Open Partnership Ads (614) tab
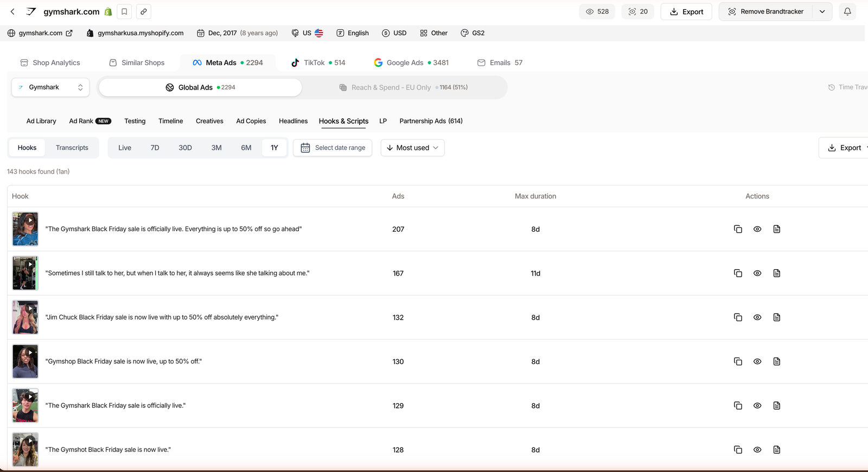 click(x=431, y=121)
